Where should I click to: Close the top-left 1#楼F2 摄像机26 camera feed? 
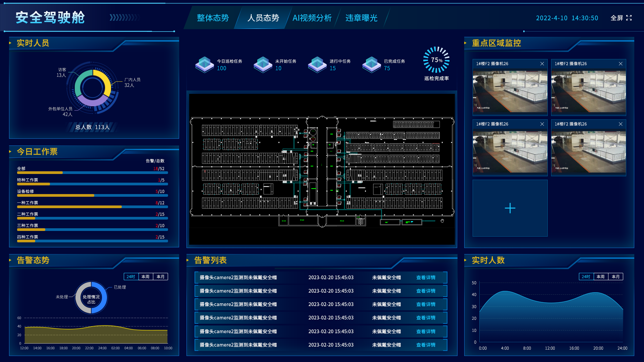[542, 63]
